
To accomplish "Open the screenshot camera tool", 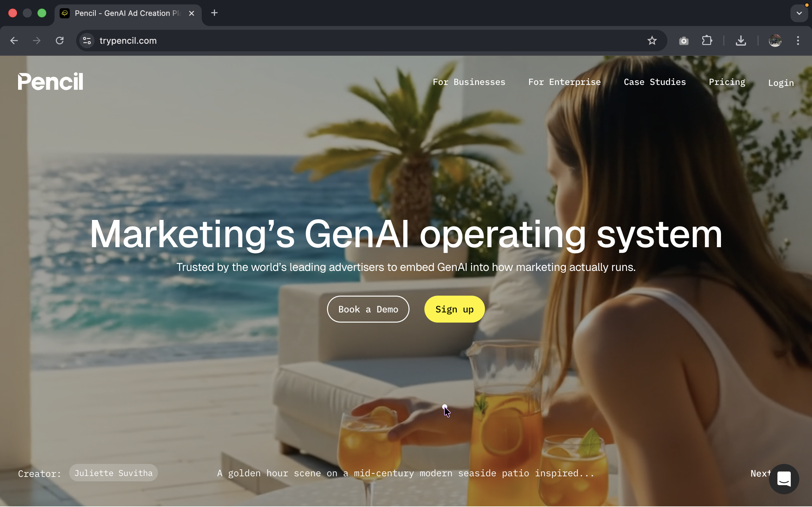I will [684, 41].
